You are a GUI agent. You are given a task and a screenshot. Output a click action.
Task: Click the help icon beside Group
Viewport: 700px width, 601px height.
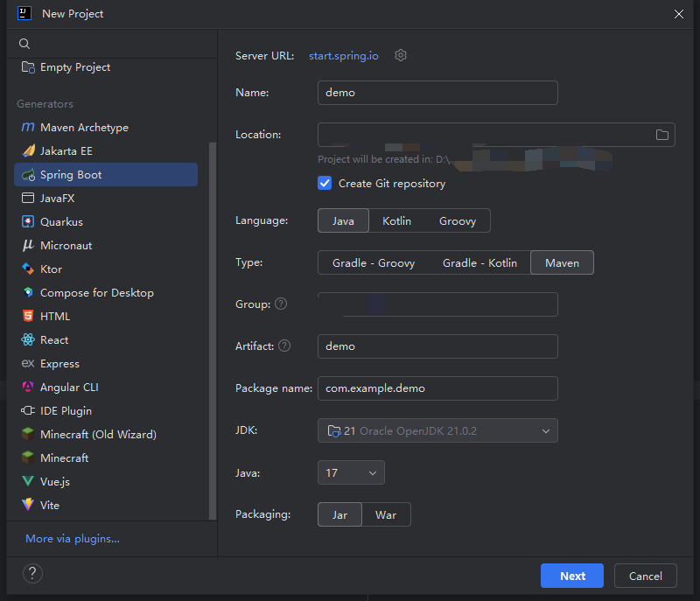tap(281, 304)
